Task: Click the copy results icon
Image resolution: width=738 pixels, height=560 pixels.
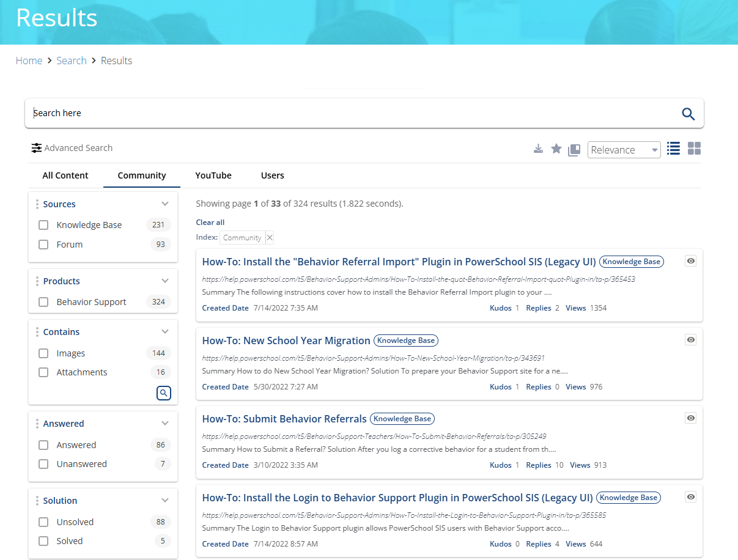Action: pos(574,149)
